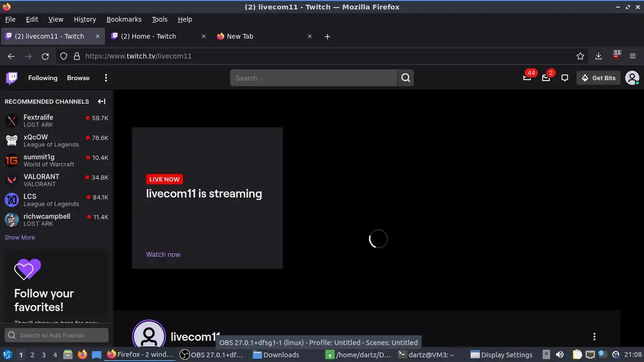Open xQcOW channel

pos(57,140)
